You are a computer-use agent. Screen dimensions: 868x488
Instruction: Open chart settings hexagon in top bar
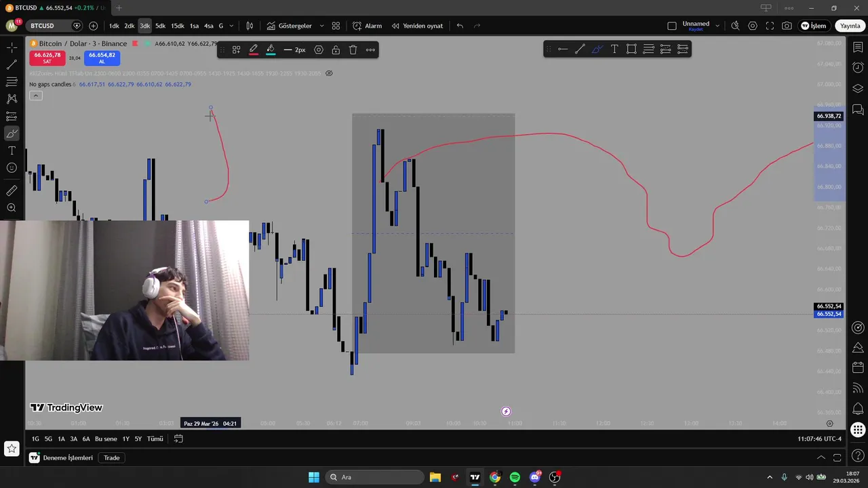753,26
